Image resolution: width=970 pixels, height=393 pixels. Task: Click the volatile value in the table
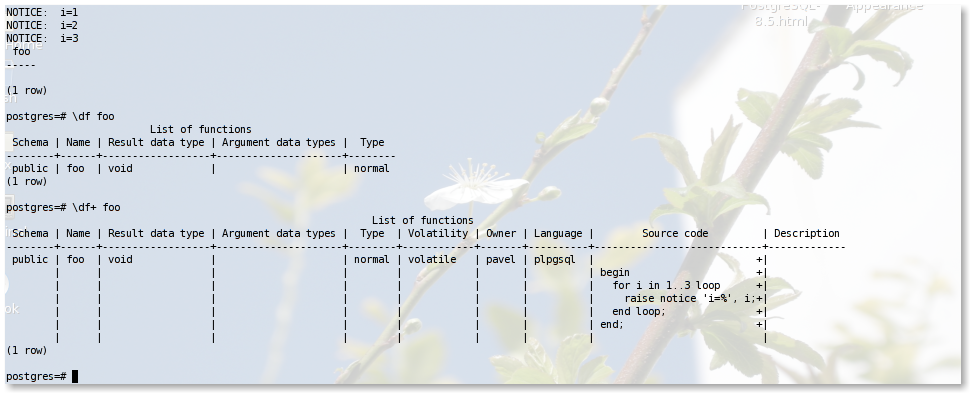click(x=432, y=259)
